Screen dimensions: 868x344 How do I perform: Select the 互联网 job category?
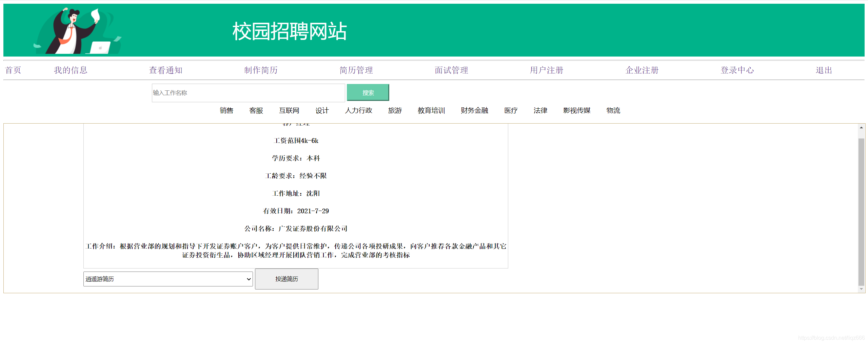pyautogui.click(x=289, y=110)
